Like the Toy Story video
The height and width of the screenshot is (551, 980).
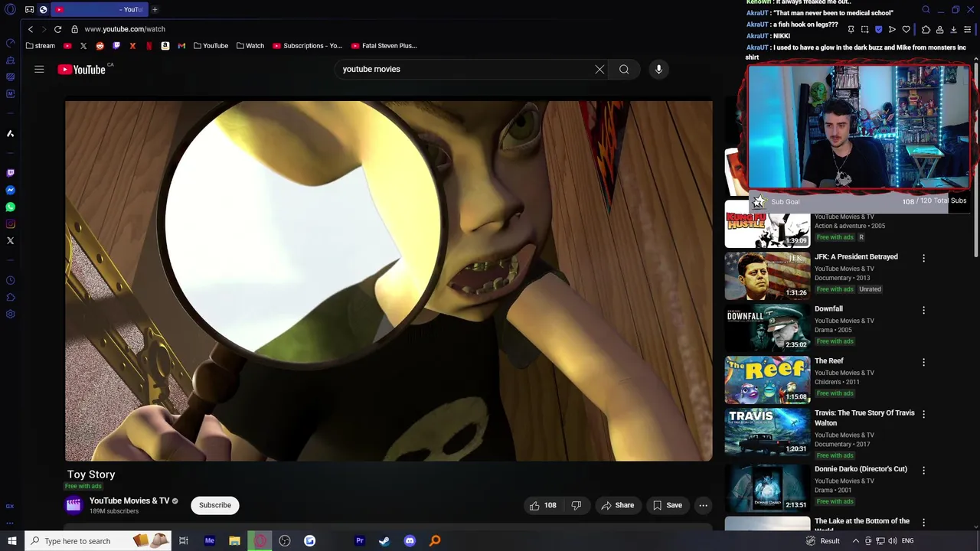click(x=543, y=505)
